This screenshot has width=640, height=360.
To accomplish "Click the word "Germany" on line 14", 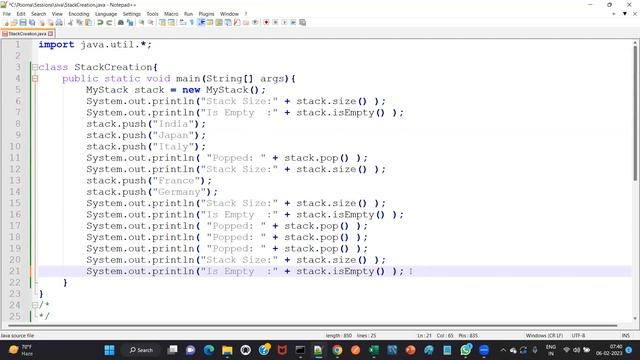I will pos(179,192).
